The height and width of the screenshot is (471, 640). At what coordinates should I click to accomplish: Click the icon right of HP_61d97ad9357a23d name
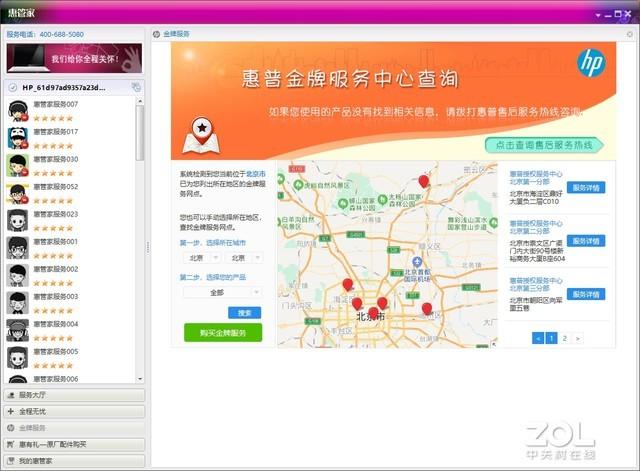point(136,87)
